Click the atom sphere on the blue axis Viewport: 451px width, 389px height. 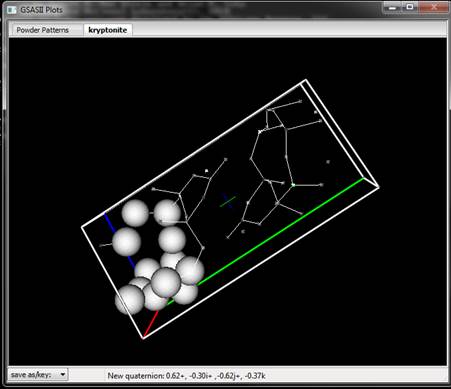click(126, 242)
